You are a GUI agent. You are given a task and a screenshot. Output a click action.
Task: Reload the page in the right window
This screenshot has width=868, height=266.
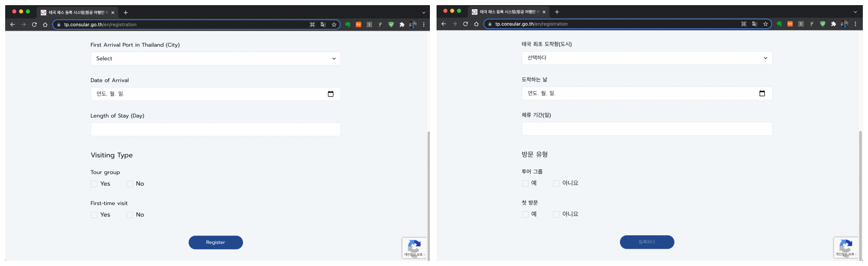click(466, 24)
